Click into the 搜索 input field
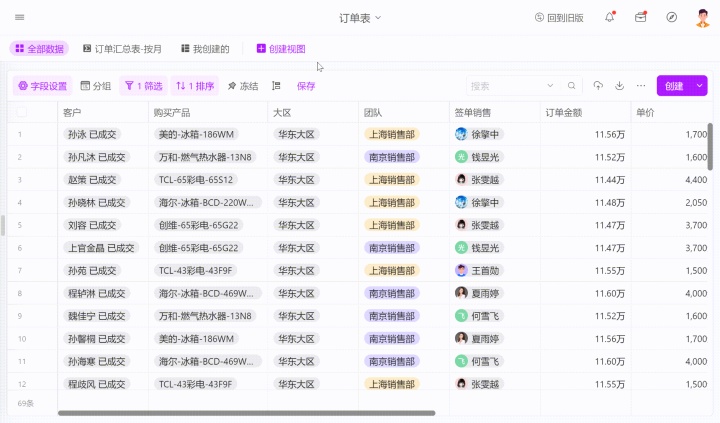The image size is (720, 423). coord(505,86)
